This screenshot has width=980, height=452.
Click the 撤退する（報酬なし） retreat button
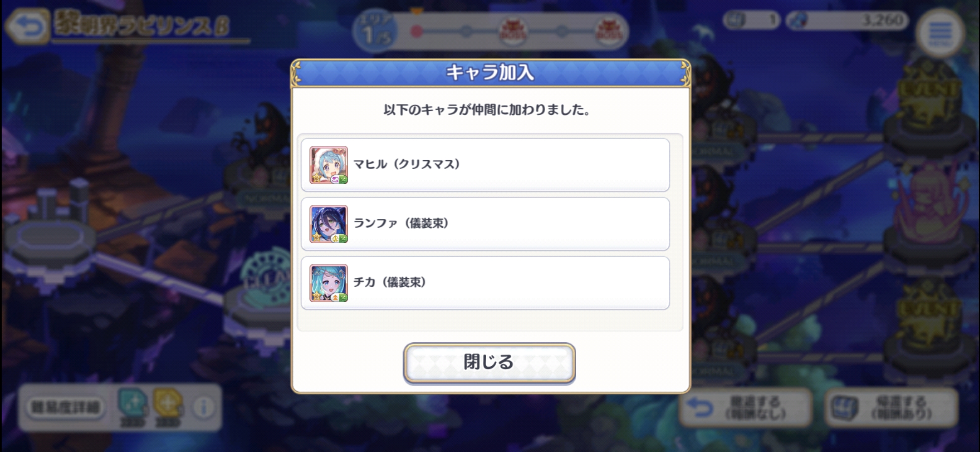745,407
